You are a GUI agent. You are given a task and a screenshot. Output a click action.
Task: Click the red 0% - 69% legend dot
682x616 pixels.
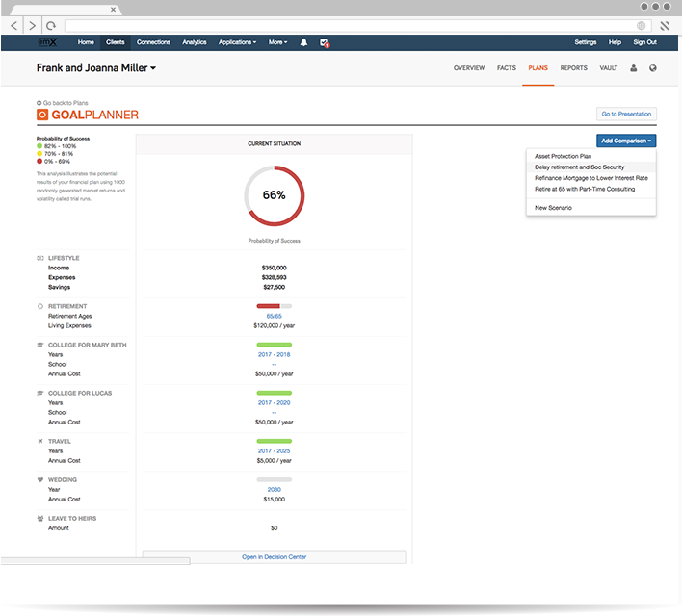click(39, 162)
